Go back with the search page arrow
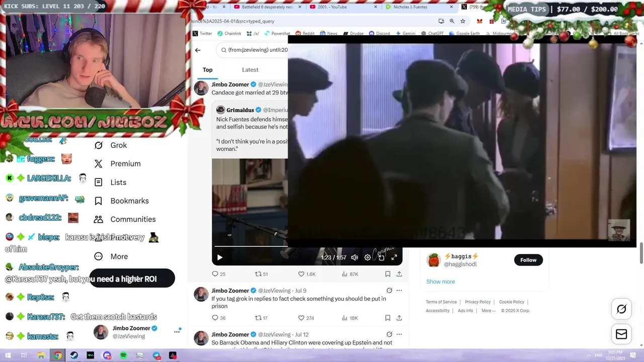Image resolution: width=644 pixels, height=362 pixels. click(198, 50)
